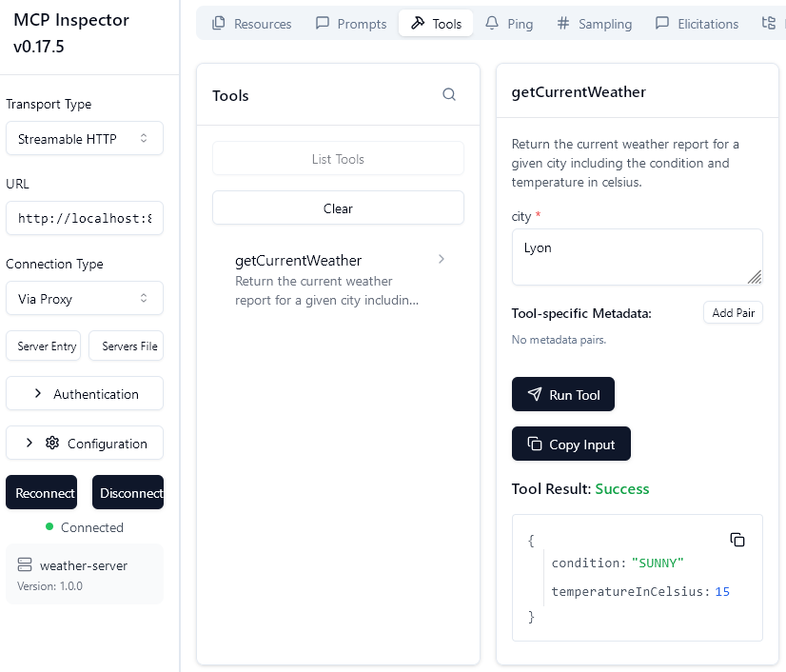Switch to the Resources tab
This screenshot has width=786, height=672.
click(252, 24)
